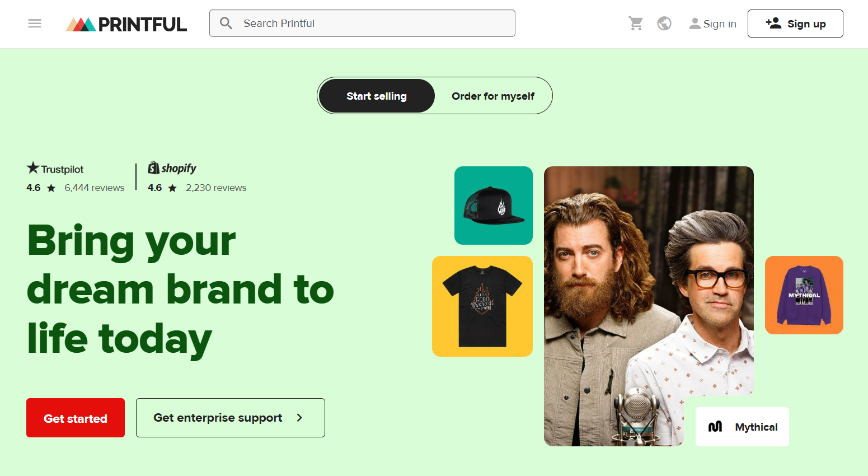Click the Printful logo
This screenshot has height=476, width=868.
[125, 23]
